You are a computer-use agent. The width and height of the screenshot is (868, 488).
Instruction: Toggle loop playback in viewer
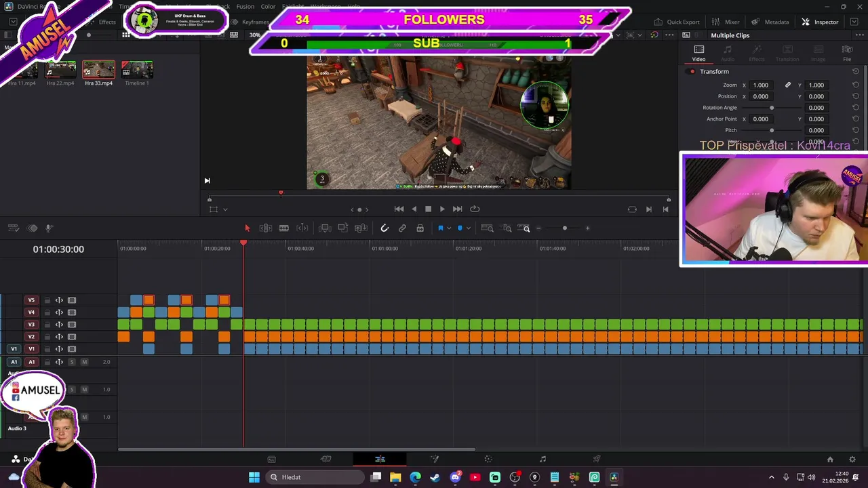pos(475,209)
